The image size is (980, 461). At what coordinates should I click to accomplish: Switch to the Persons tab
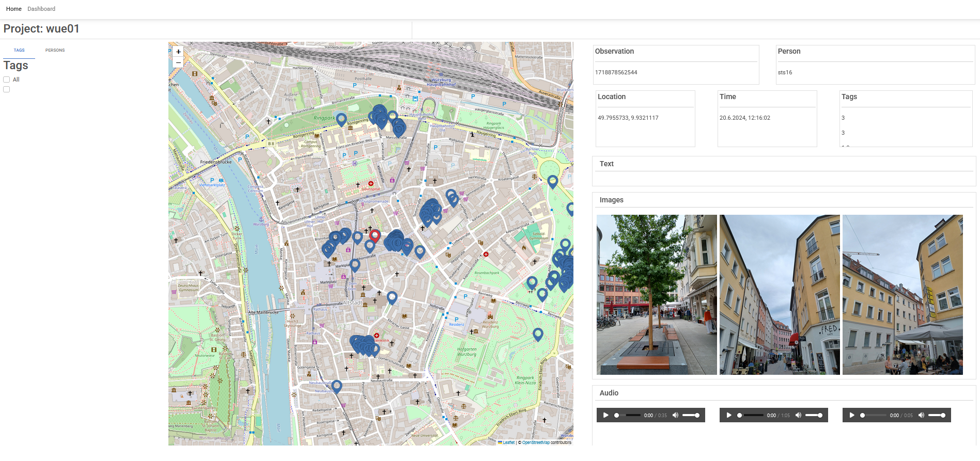click(x=55, y=50)
